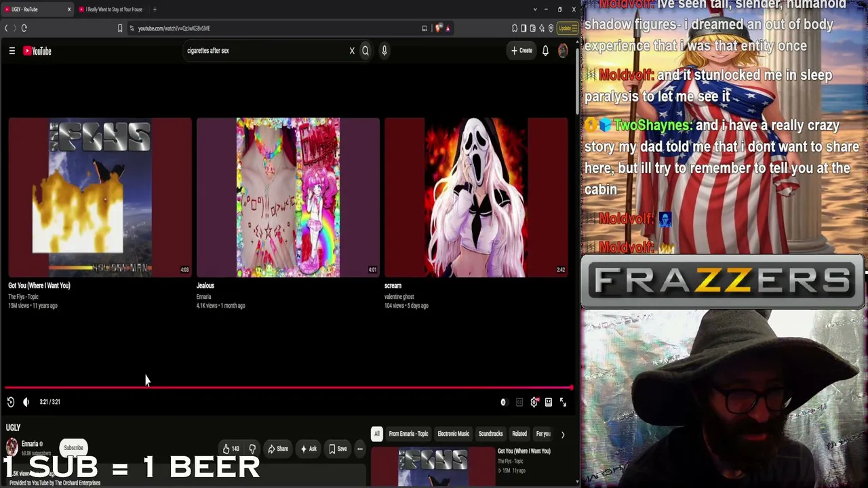The width and height of the screenshot is (868, 488).
Task: Click the 'The Flys - Topic' end-screen channel
Action: point(23,297)
